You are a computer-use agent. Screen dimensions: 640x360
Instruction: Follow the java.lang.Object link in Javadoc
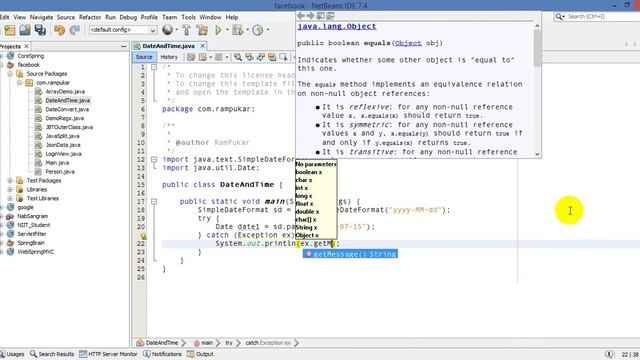(x=337, y=26)
